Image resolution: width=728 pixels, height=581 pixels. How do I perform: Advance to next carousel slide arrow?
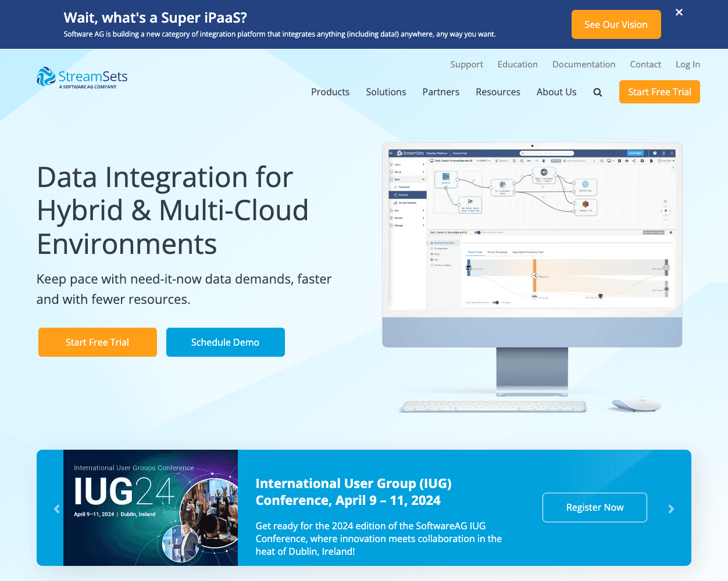click(x=671, y=509)
